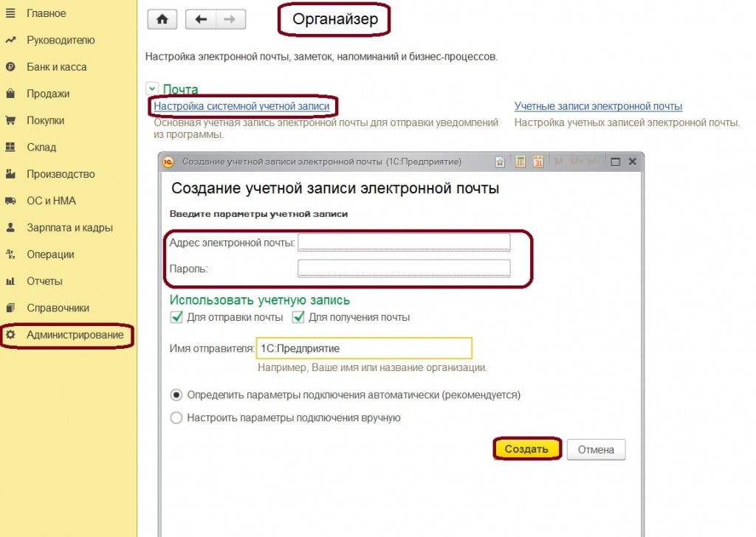
Task: Go to the home page button
Action: coord(162,20)
